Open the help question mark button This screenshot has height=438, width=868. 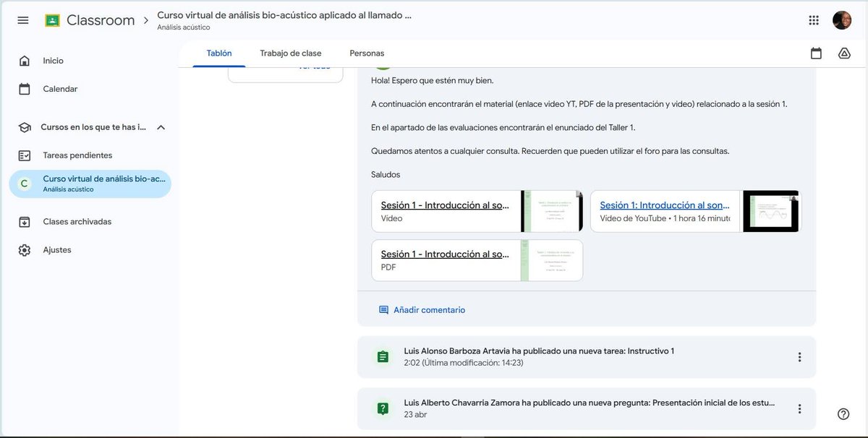coord(843,414)
